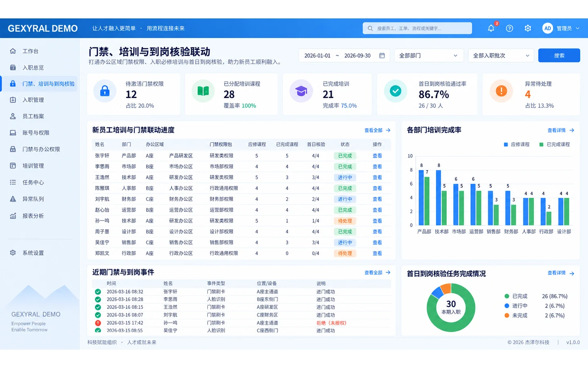
Task: Click the orange alert icon on 异常待处理
Action: click(x=501, y=91)
